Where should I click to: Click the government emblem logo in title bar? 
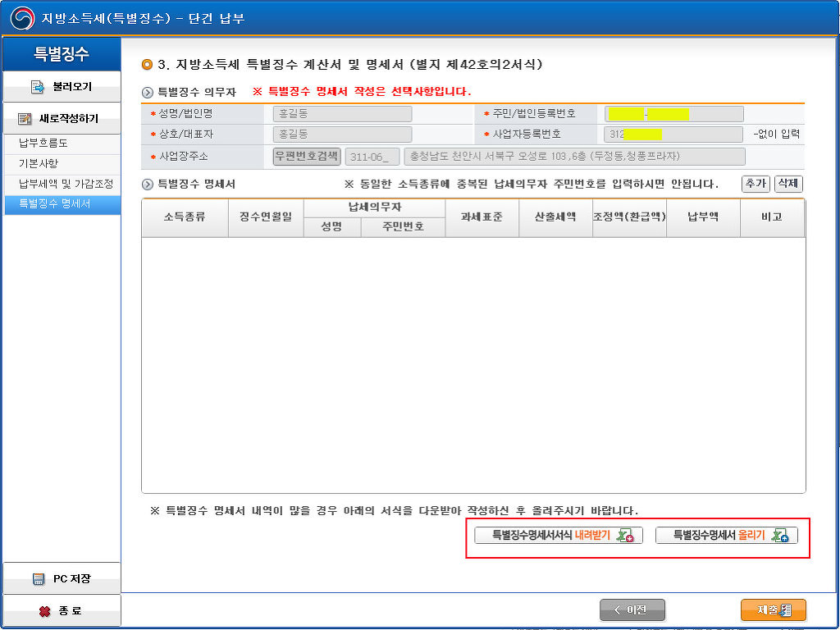(21, 18)
